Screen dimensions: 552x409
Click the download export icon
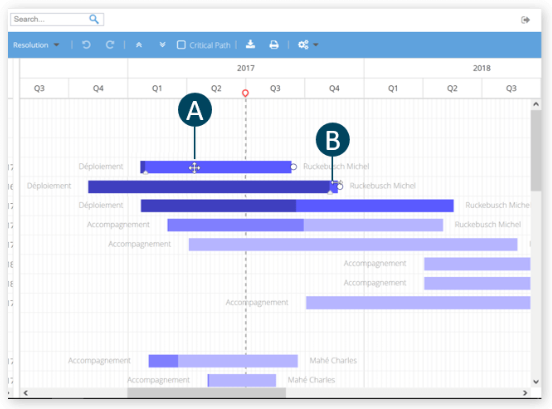pos(250,44)
